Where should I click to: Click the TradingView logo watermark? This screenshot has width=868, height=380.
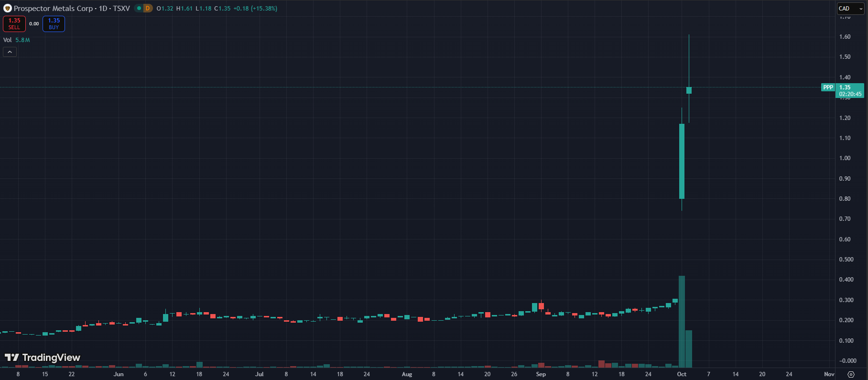(x=43, y=358)
